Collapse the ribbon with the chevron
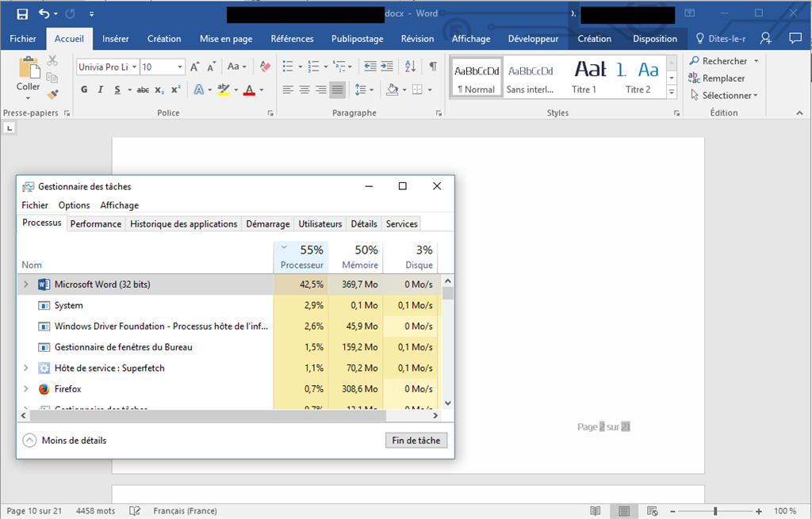Screen dimensions: 812x519 tap(799, 113)
